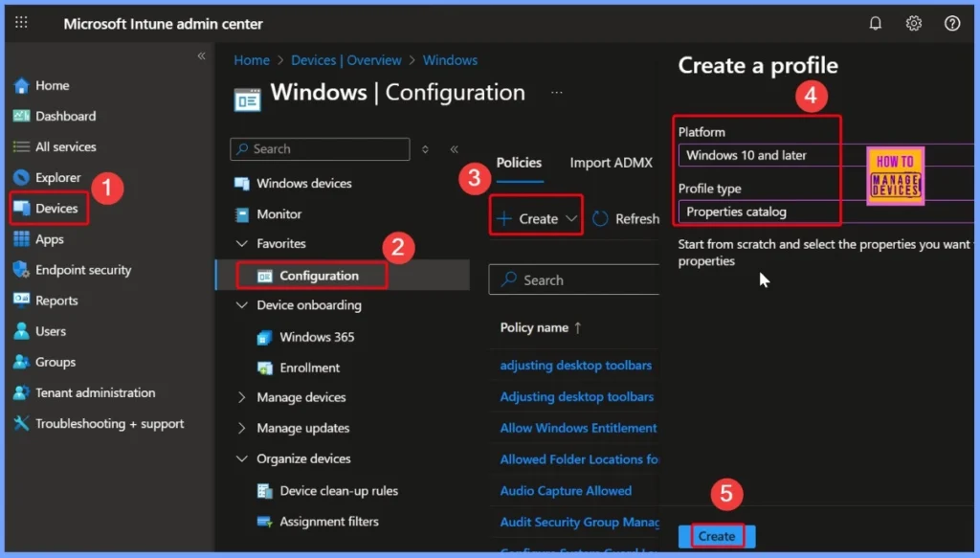980x558 pixels.
Task: Open the ellipsis more options beside title
Action: (556, 93)
